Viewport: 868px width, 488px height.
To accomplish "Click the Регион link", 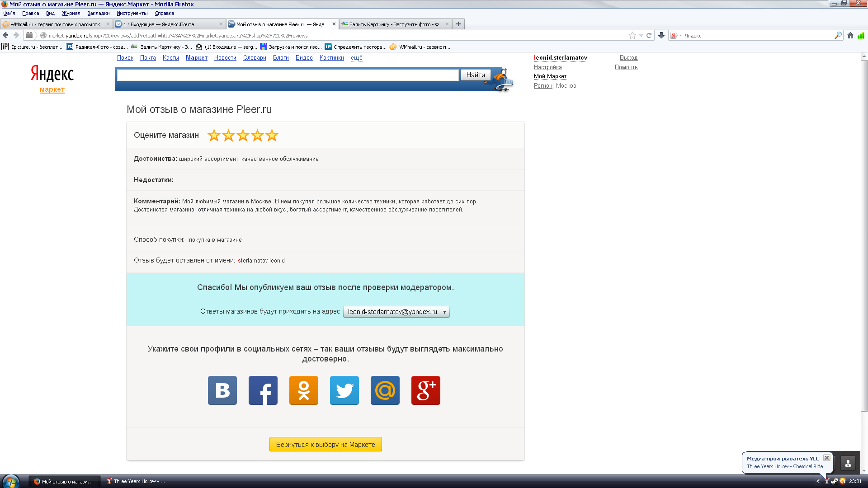I will [543, 86].
